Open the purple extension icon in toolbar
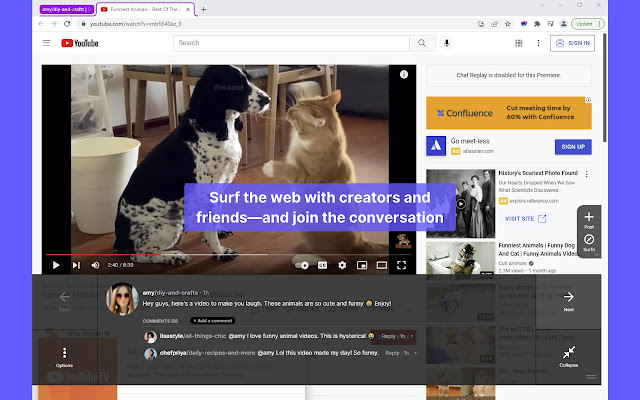Image resolution: width=640 pixels, height=400 pixels. [524, 24]
